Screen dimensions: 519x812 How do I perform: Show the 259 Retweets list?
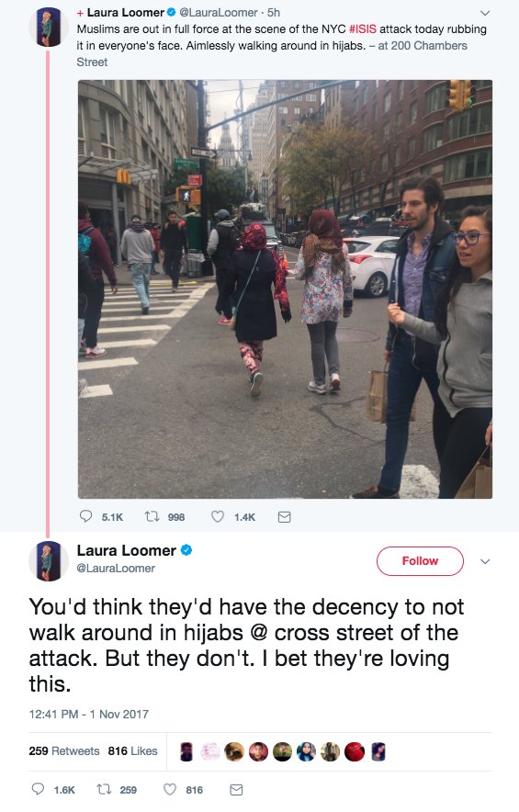click(64, 750)
